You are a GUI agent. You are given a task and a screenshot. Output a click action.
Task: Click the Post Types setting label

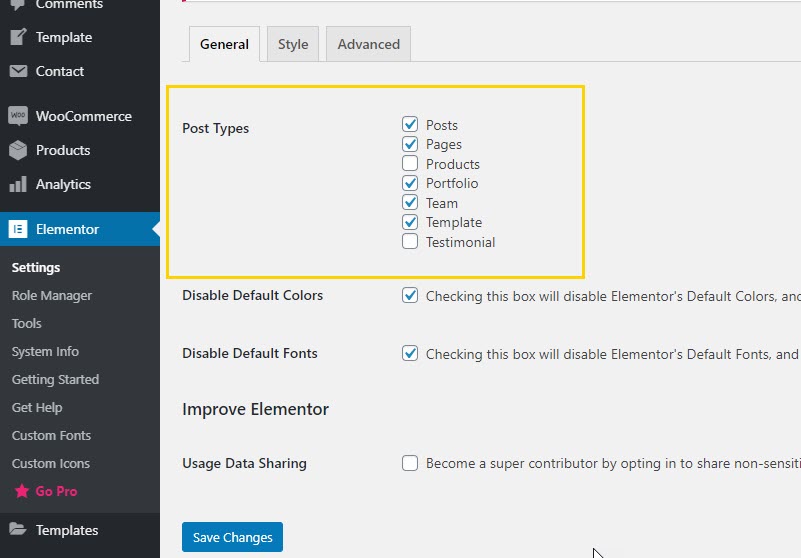[x=216, y=128]
